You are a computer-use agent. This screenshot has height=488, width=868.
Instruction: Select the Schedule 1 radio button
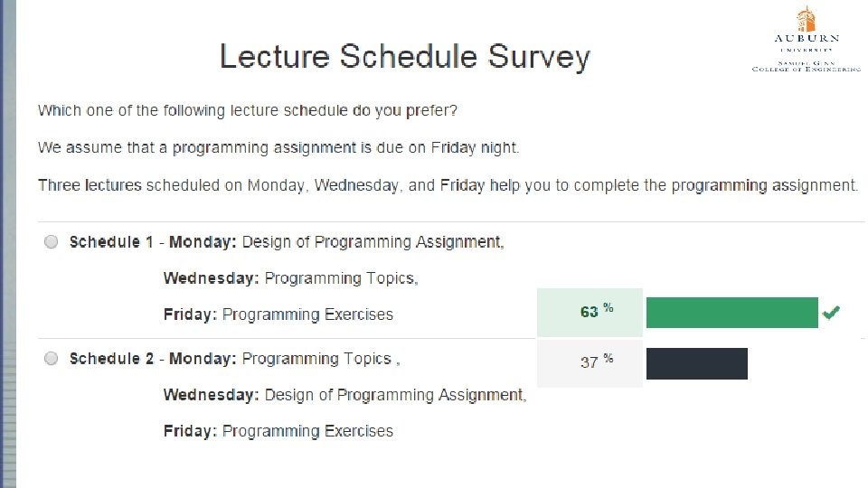click(51, 241)
